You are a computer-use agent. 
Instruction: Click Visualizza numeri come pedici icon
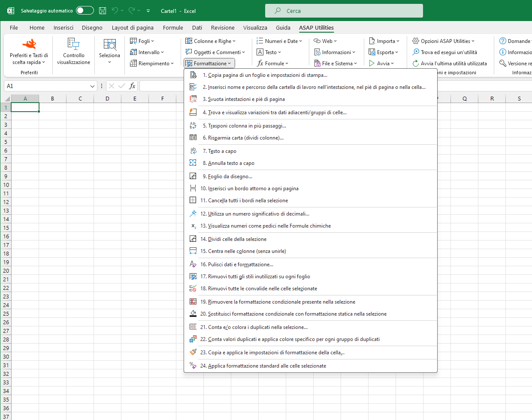193,226
